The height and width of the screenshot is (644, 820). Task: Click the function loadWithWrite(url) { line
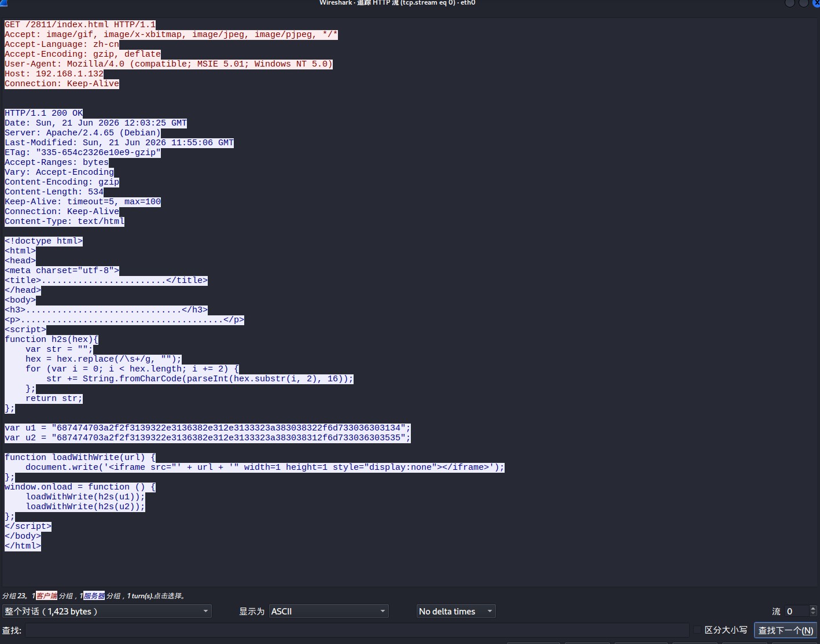tap(80, 457)
